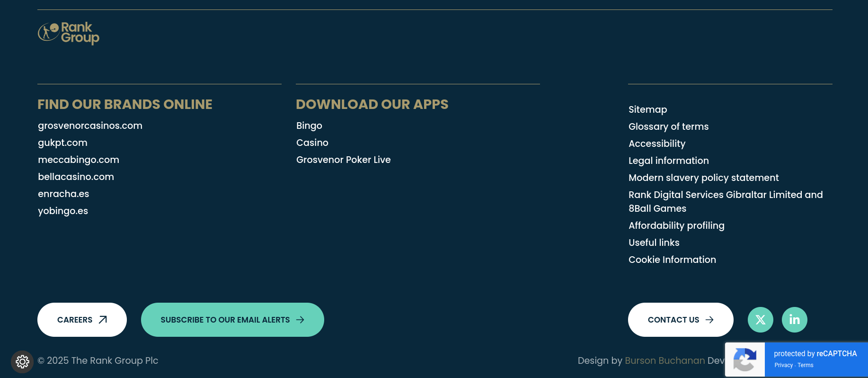View Cookie Information page
This screenshot has width=868, height=378.
pos(672,260)
